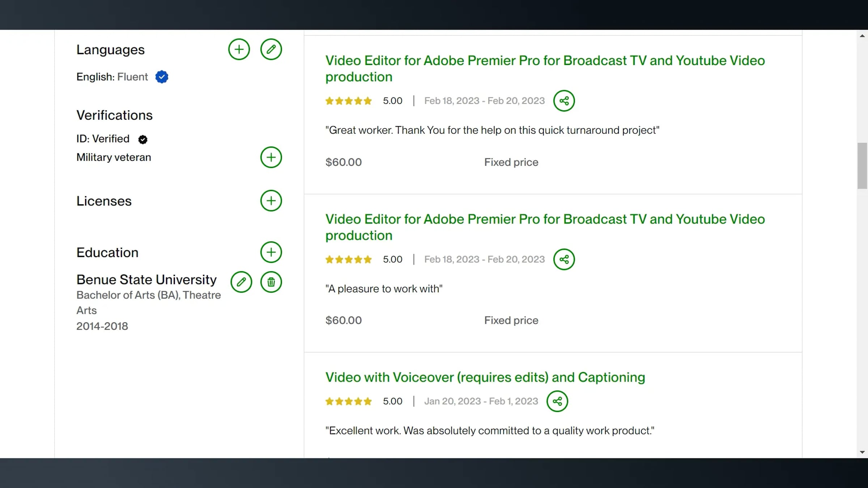868x488 pixels.
Task: Click the five-star rating of first job
Action: pyautogui.click(x=348, y=101)
